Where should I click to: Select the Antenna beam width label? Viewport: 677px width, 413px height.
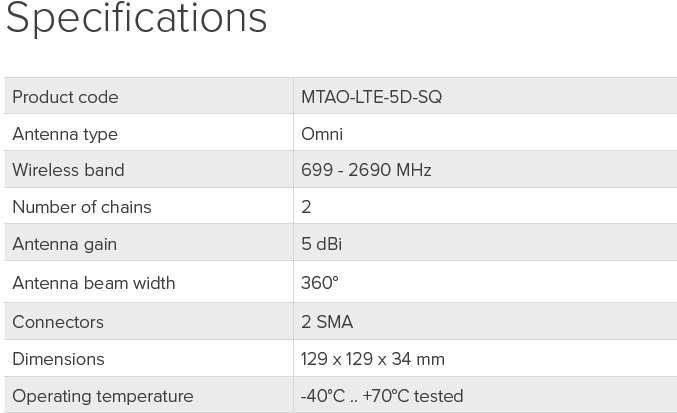point(94,283)
